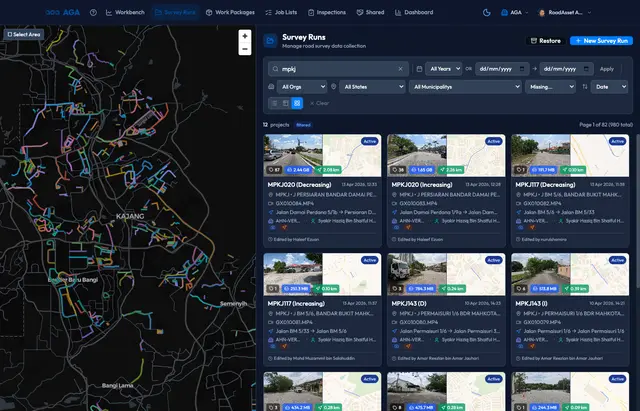Open the All Municipalitys dropdown

[x=465, y=87]
